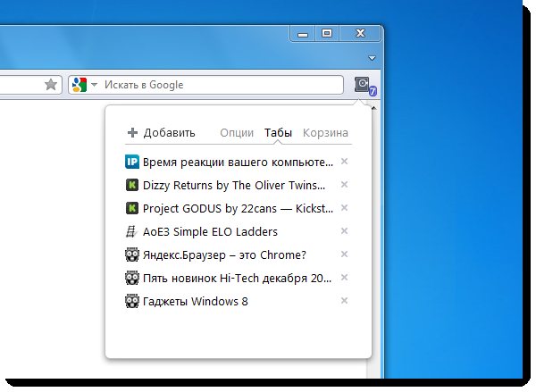
Task: Remove 'Пять новинок Hi-Tech' entry with X
Action: pos(344,278)
